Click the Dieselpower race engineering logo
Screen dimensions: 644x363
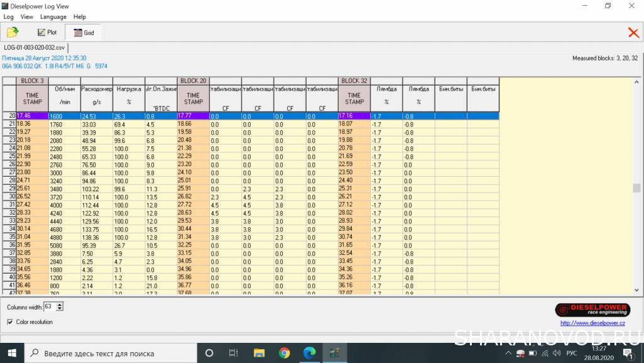coord(591,310)
